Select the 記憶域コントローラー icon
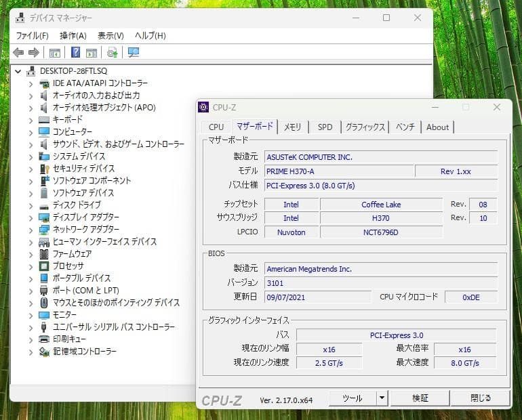The image size is (522, 420). [x=44, y=352]
